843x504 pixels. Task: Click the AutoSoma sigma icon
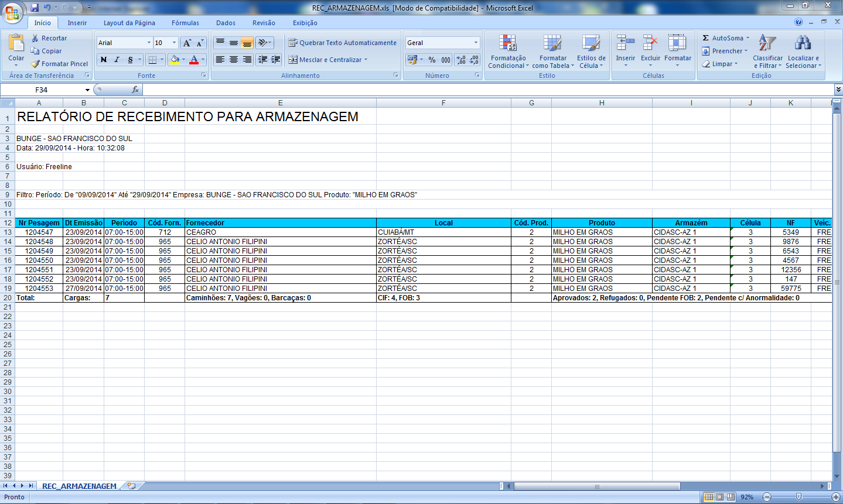tap(706, 38)
